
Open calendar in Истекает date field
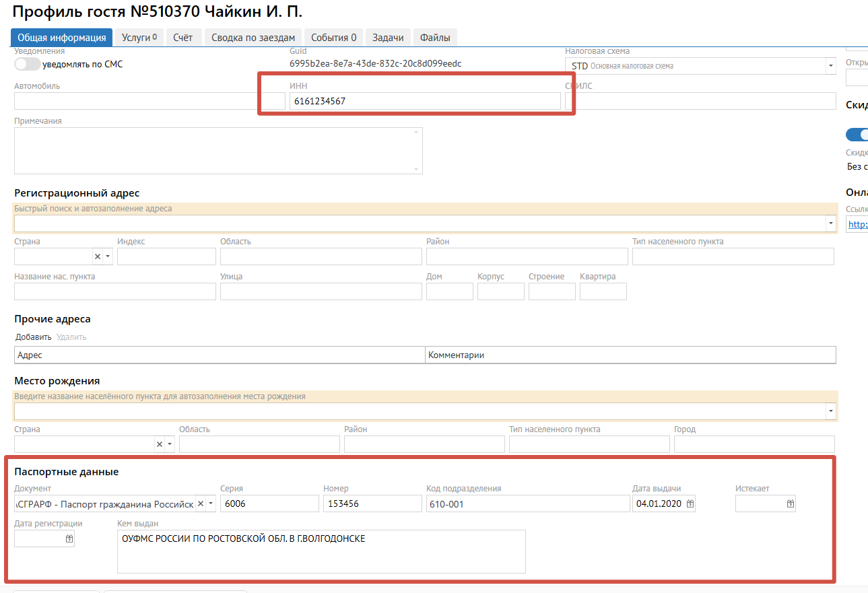(x=790, y=504)
